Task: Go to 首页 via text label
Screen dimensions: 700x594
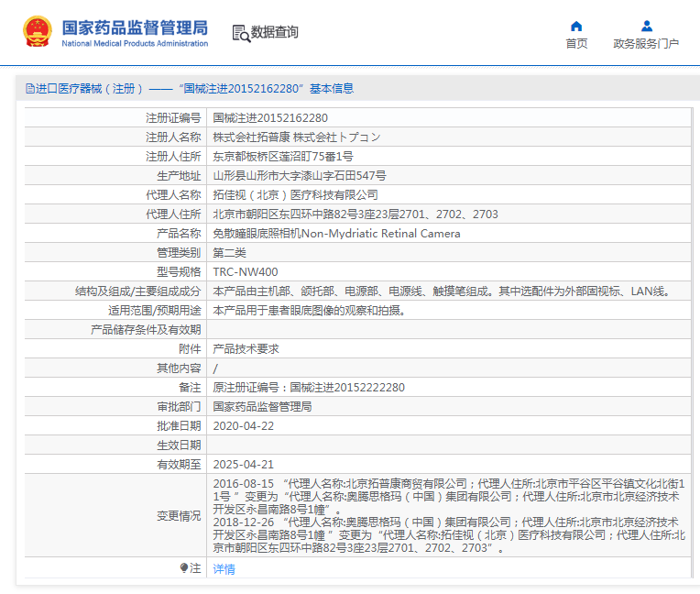Action: click(x=576, y=44)
